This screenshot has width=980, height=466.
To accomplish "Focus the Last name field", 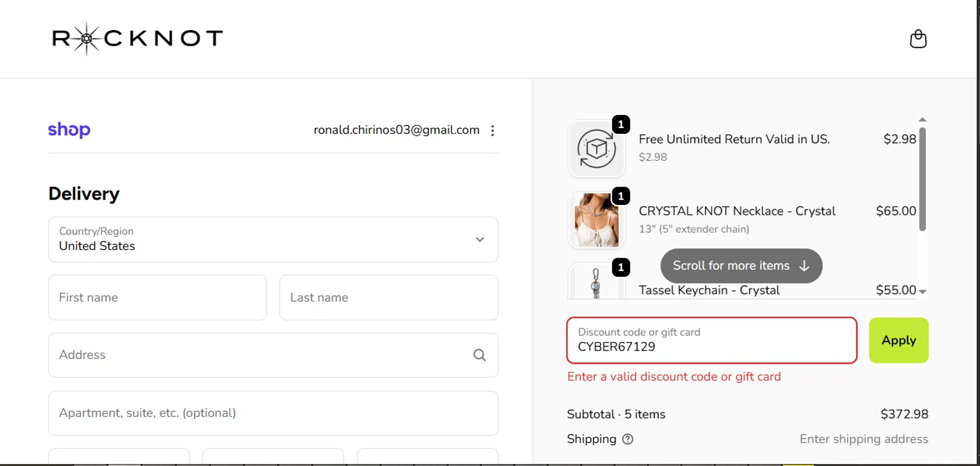I will pyautogui.click(x=389, y=298).
